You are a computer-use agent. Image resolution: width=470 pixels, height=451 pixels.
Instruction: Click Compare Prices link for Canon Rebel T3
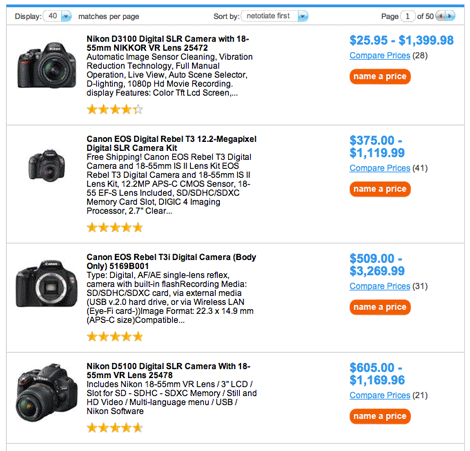(x=380, y=168)
